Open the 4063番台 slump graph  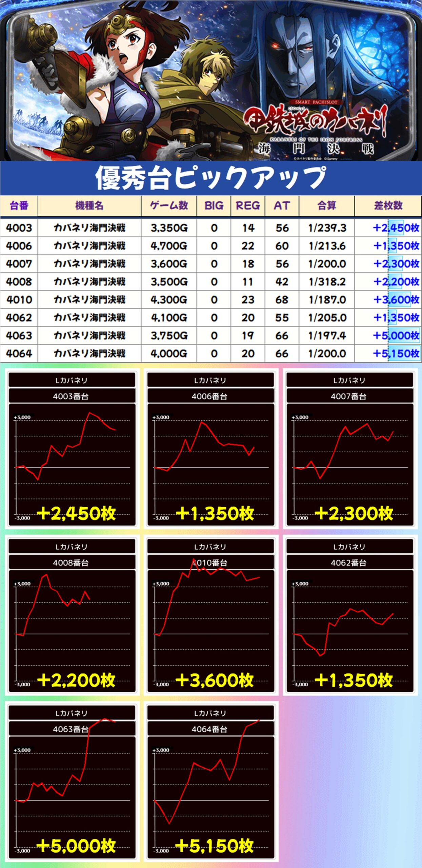[72, 782]
